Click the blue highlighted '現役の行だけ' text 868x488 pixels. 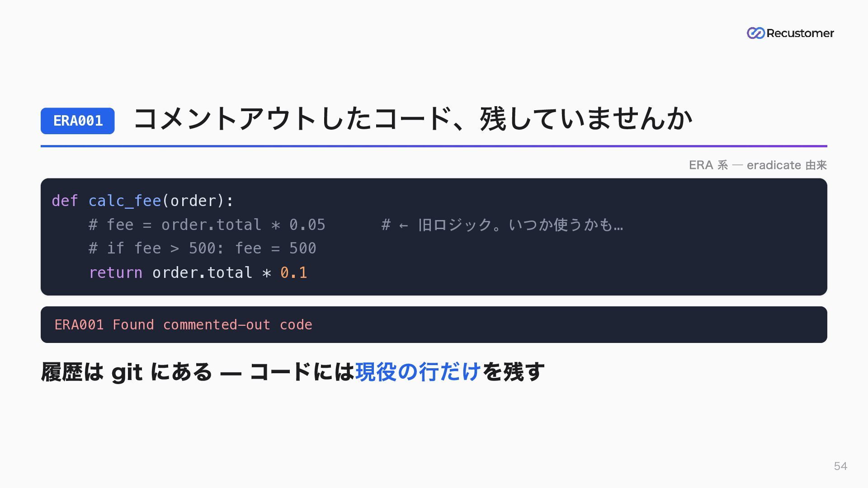418,372
